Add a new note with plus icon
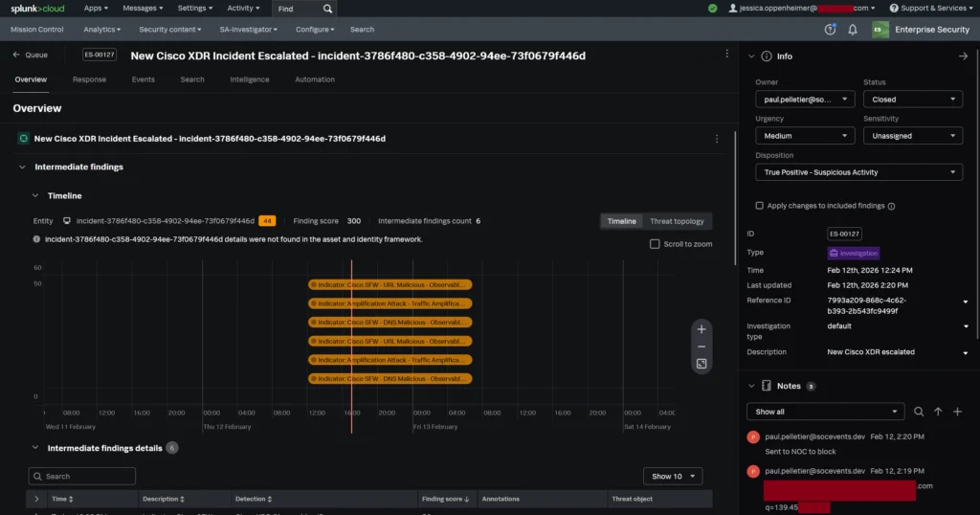Screen dimensions: 980x515 click(957, 412)
